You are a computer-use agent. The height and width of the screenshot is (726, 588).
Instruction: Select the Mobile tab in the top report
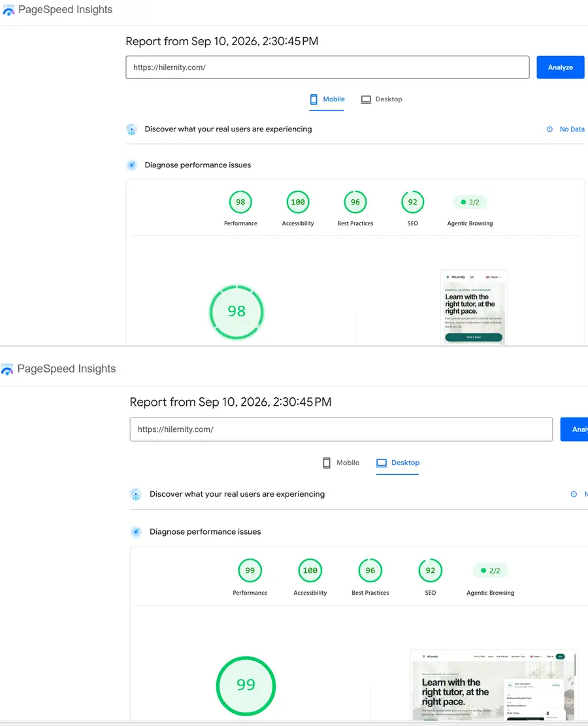tap(327, 99)
